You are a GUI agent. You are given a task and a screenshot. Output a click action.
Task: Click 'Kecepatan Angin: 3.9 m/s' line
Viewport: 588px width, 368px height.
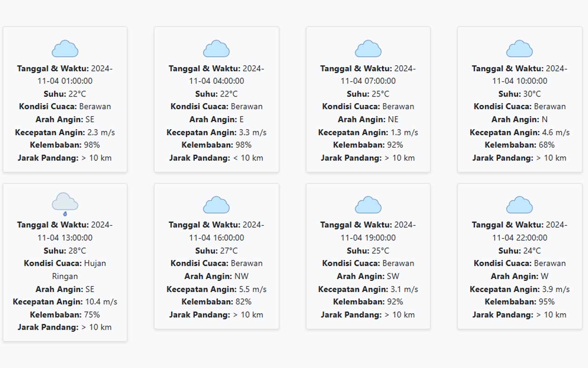[x=520, y=289]
